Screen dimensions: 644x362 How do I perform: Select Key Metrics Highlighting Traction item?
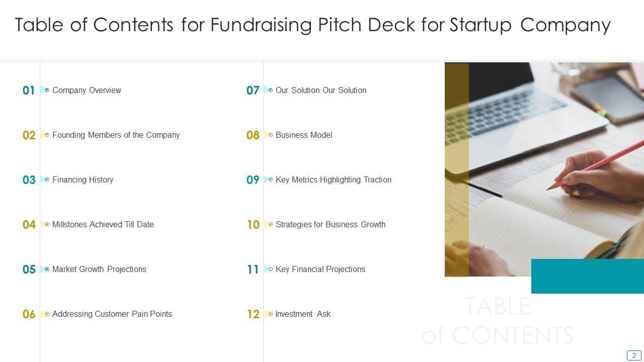click(x=333, y=180)
